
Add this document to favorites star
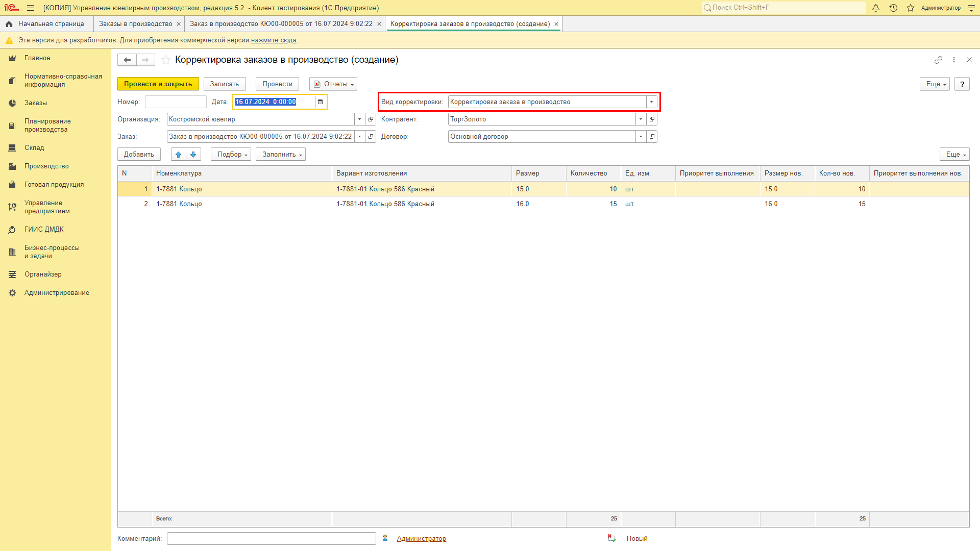coord(166,60)
